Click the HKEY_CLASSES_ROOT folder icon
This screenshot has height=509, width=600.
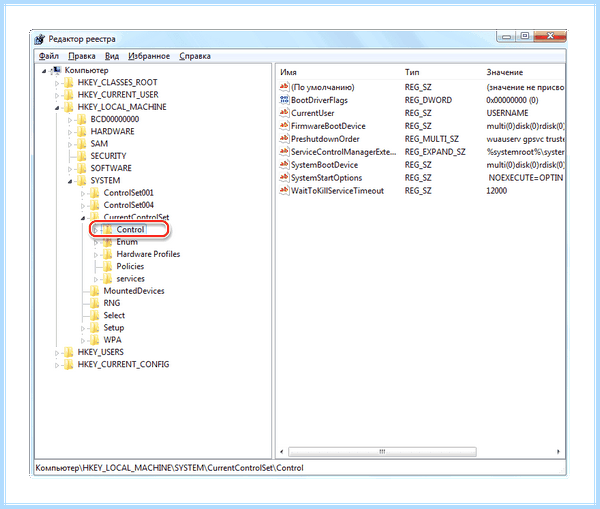point(68,82)
